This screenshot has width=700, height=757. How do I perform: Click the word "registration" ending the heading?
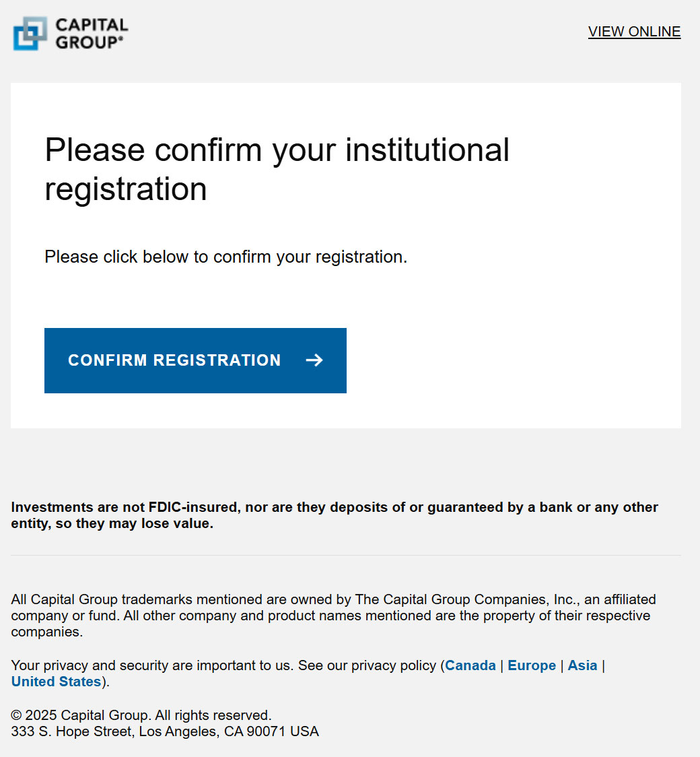[126, 189]
